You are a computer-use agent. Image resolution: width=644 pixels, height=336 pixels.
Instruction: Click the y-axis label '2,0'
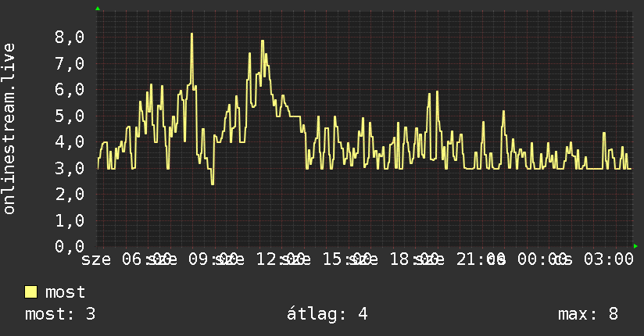click(x=70, y=195)
